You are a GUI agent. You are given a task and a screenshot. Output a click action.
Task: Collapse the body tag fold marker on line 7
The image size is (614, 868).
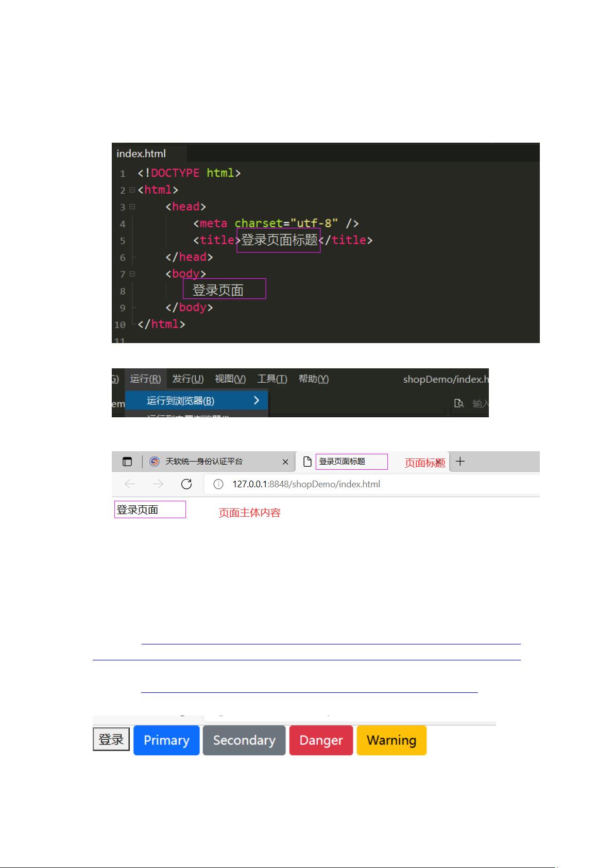[132, 274]
